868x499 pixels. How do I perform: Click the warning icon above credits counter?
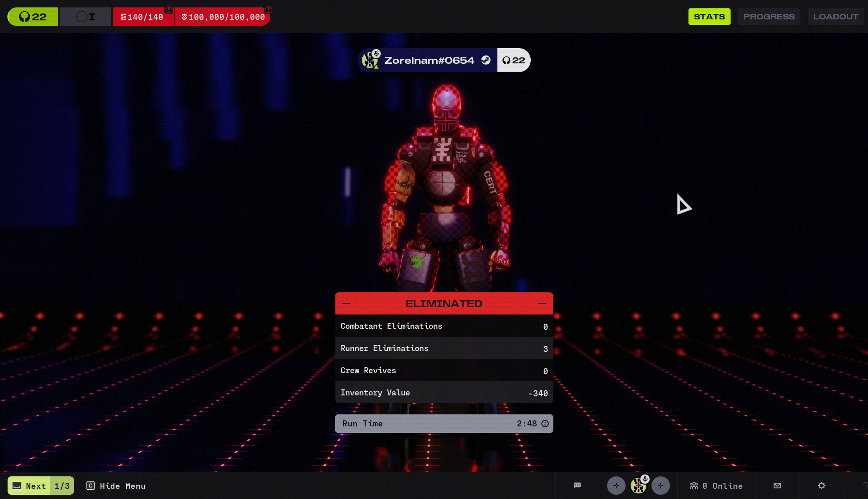point(268,9)
